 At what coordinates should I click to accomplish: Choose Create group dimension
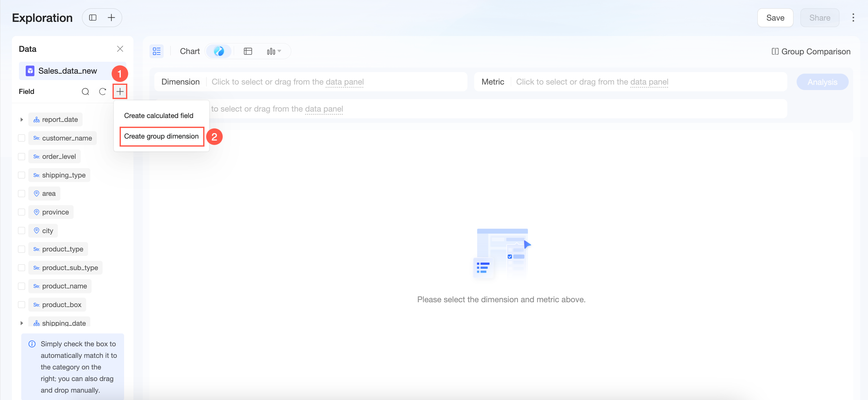[x=161, y=136]
